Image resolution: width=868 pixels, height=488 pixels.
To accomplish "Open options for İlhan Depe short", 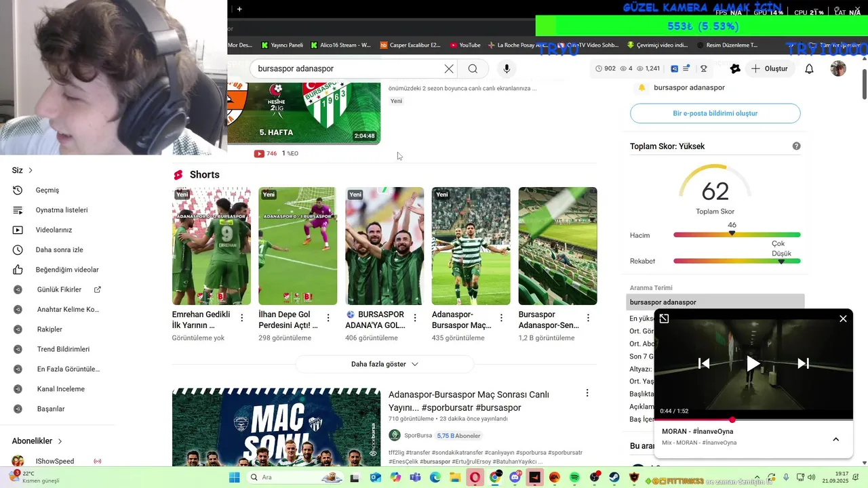I will click(328, 318).
